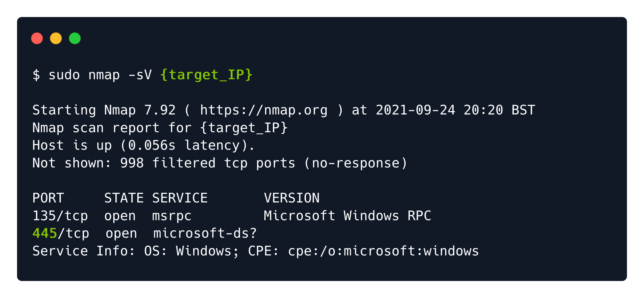The width and height of the screenshot is (644, 298).
Task: Click the highlighted green 445 port number
Action: (45, 233)
